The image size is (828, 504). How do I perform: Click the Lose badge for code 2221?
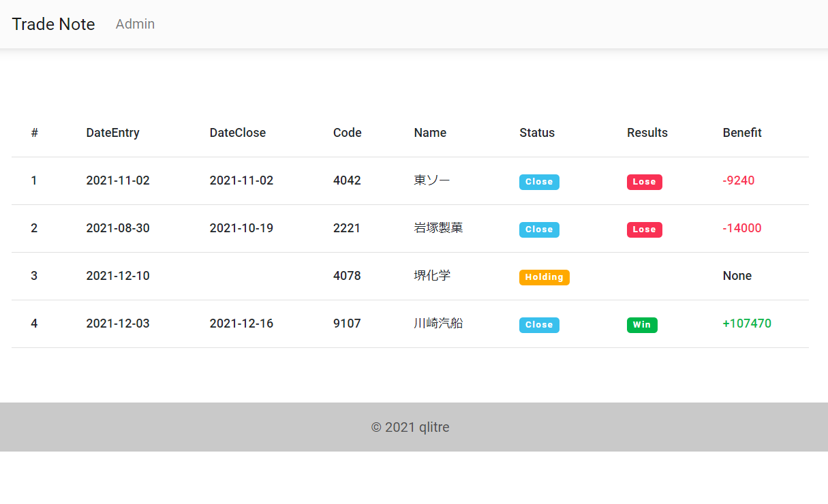(645, 230)
